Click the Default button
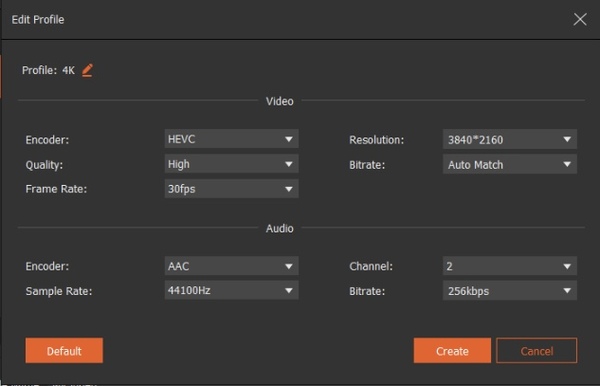The width and height of the screenshot is (600, 386). tap(64, 350)
